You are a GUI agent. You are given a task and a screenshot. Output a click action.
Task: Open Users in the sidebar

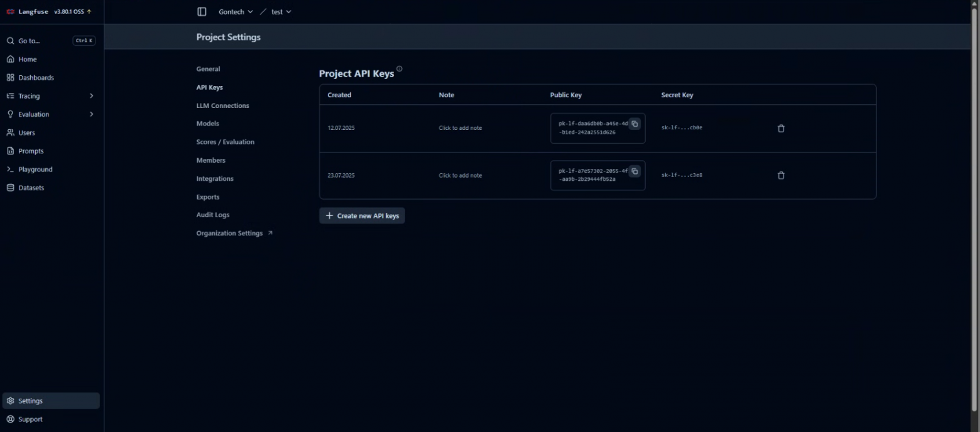click(x=52, y=132)
